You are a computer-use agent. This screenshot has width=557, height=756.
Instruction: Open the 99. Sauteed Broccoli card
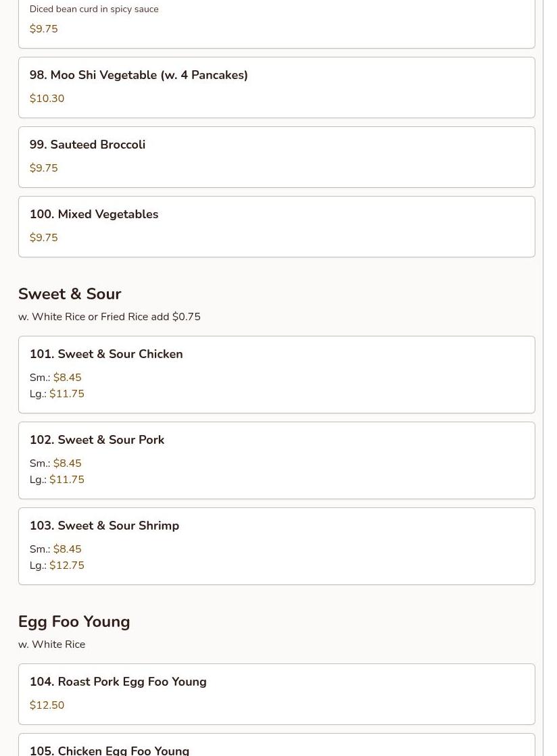[x=276, y=157]
